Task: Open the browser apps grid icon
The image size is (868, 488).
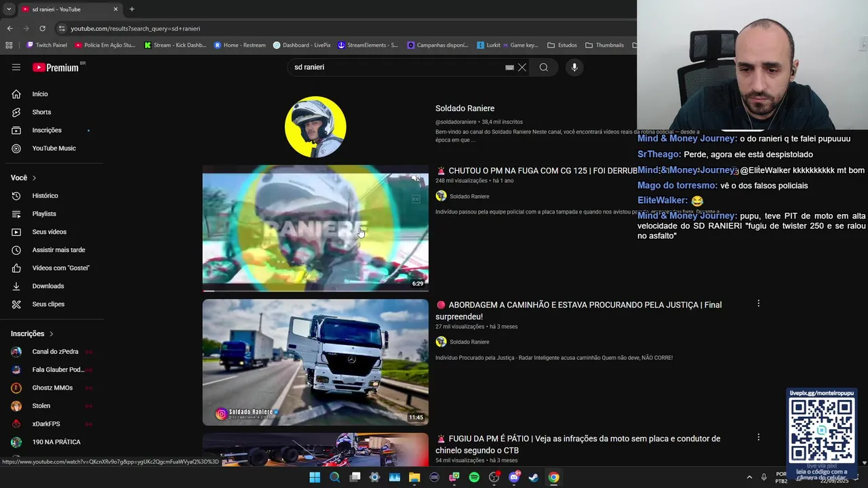Action: [9, 45]
